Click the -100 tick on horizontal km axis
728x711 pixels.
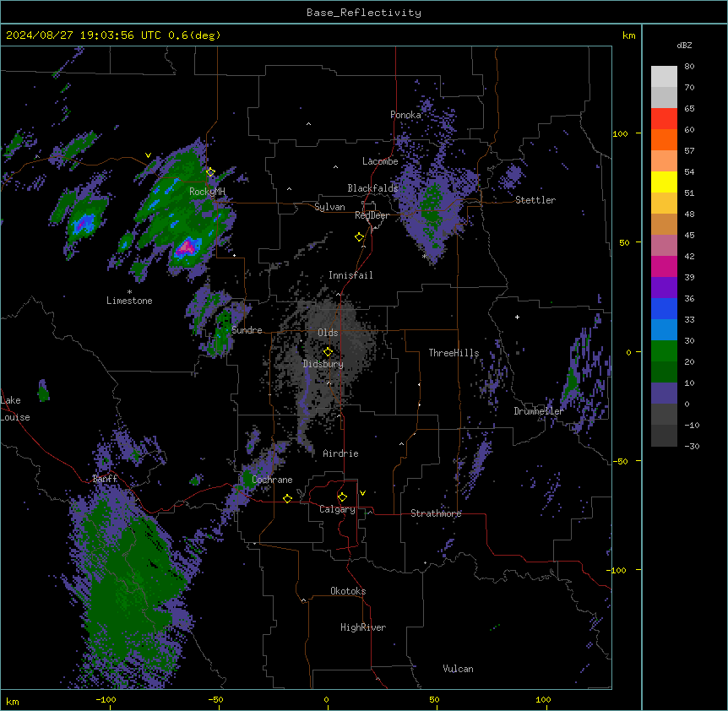click(106, 699)
